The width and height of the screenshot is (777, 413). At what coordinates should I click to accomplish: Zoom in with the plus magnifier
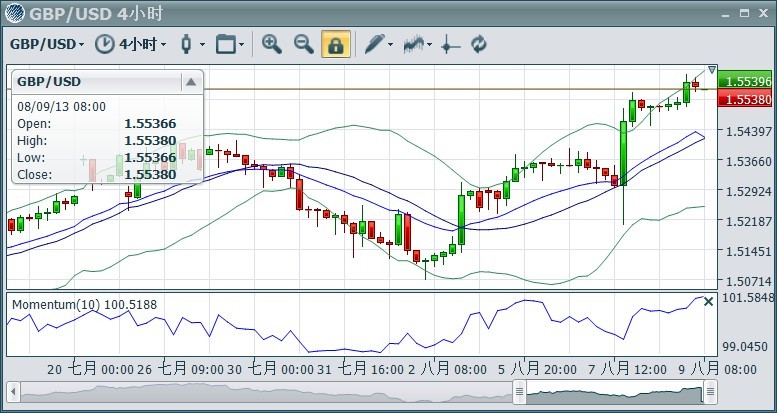pos(272,44)
